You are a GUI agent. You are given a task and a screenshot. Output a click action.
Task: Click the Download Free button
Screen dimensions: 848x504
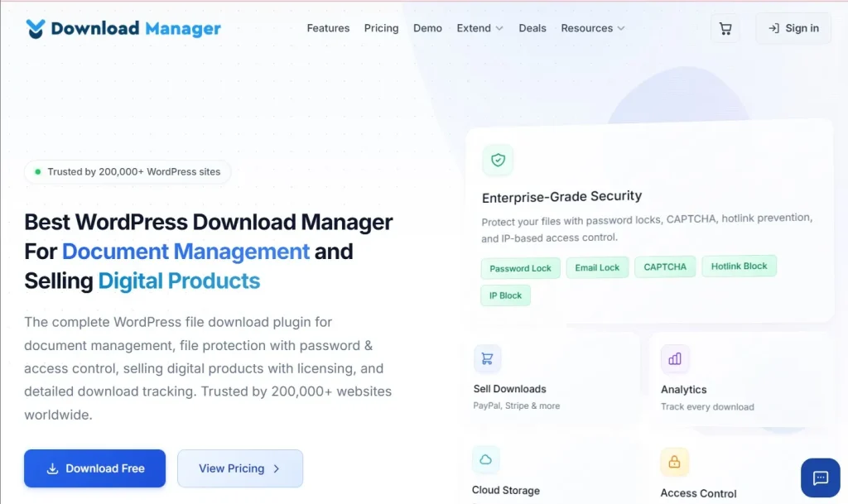point(94,468)
